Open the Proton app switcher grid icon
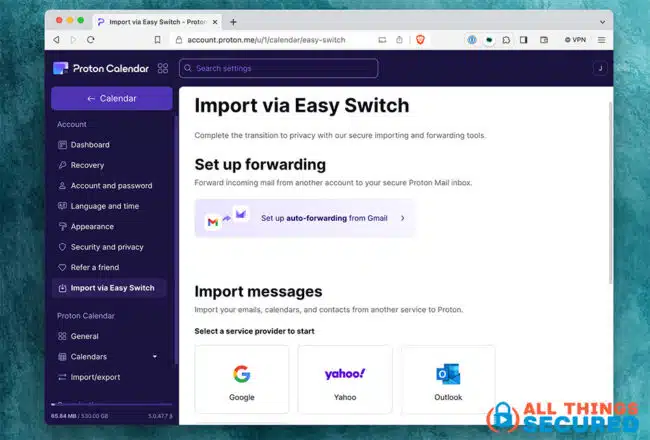Screen dimensions: 650x440 pyautogui.click(x=163, y=68)
